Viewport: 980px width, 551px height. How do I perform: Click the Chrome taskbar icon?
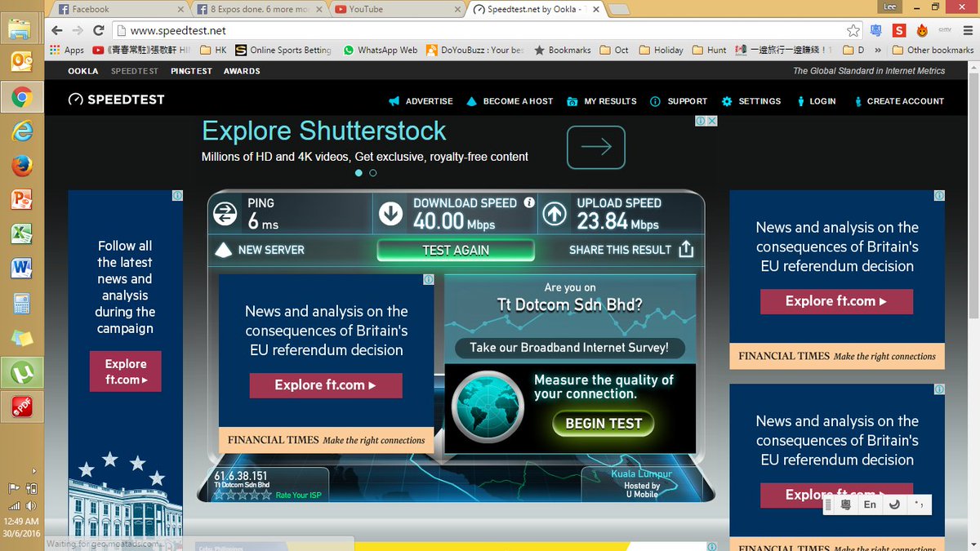(x=20, y=99)
